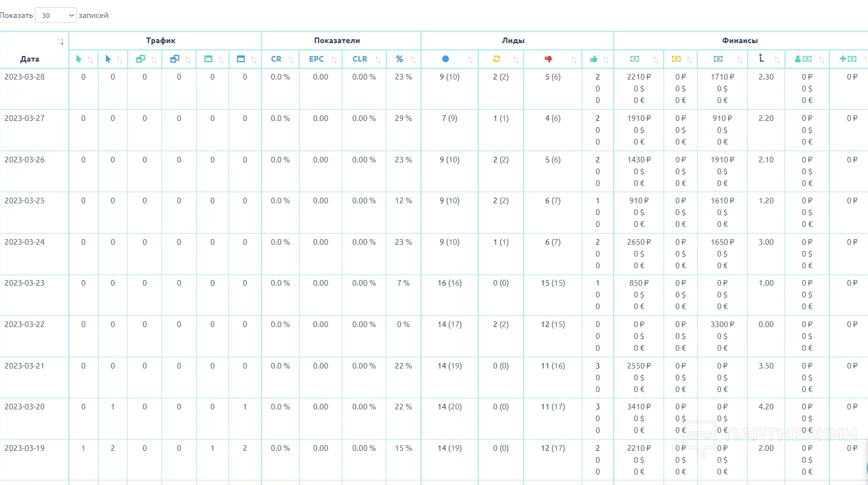Click the green thumbs-up approved leads icon

click(594, 59)
